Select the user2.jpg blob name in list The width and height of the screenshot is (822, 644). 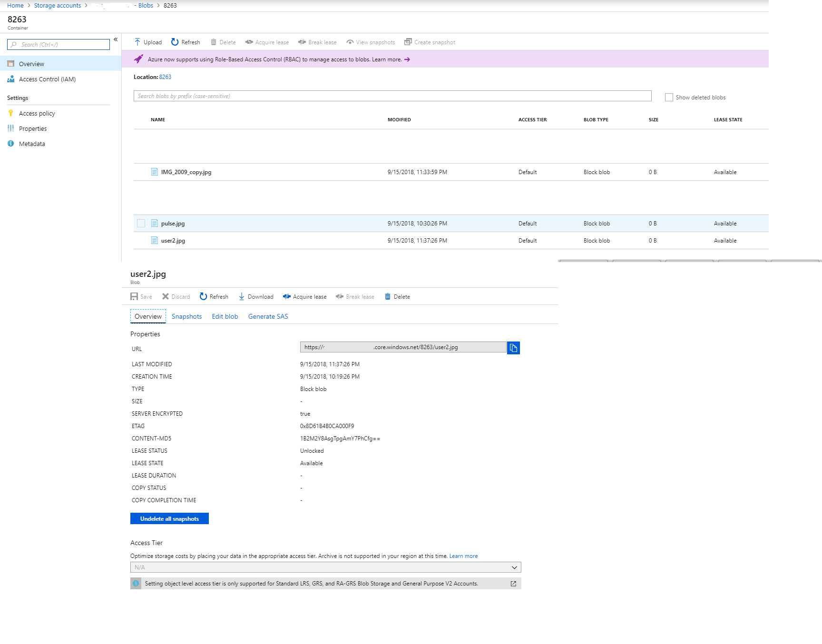click(173, 241)
